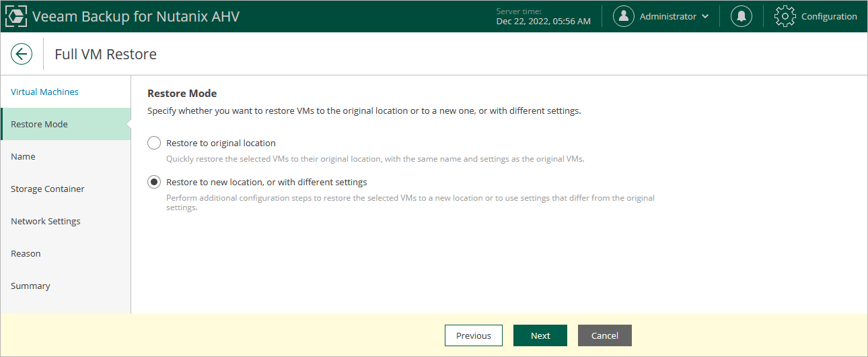Switch to the Network Settings step
Screen dimensions: 868x357
(x=65, y=221)
